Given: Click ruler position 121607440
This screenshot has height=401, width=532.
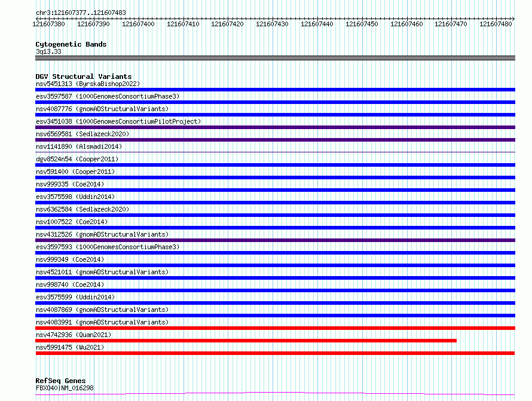Looking at the screenshot, I should point(317,24).
